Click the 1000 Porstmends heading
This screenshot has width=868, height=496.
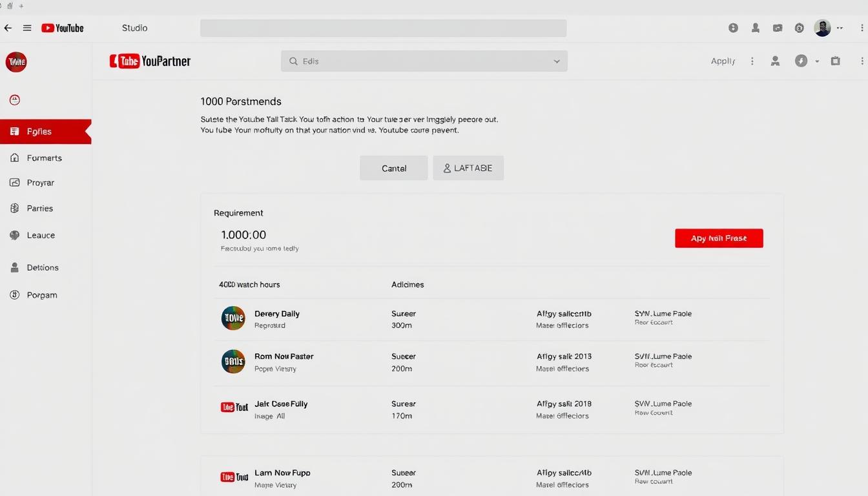pyautogui.click(x=241, y=101)
